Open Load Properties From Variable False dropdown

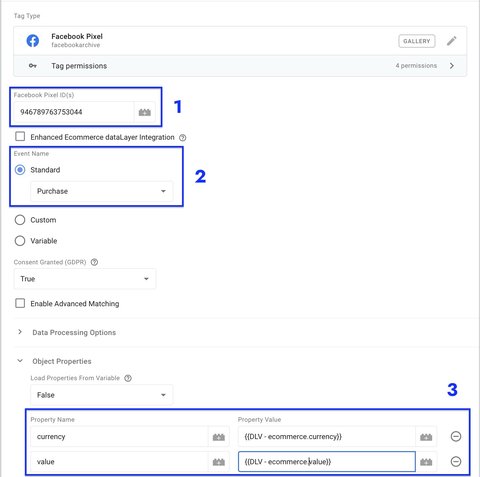(x=102, y=395)
